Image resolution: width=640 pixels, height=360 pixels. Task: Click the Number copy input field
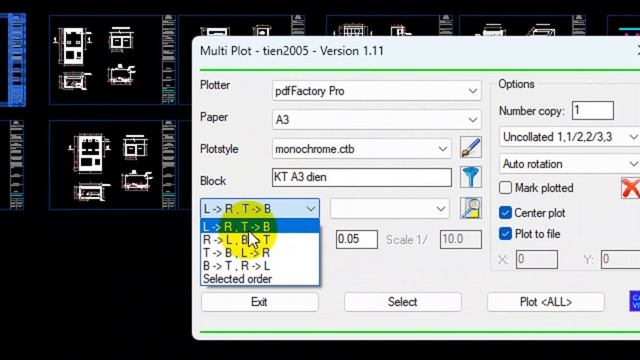pos(593,110)
